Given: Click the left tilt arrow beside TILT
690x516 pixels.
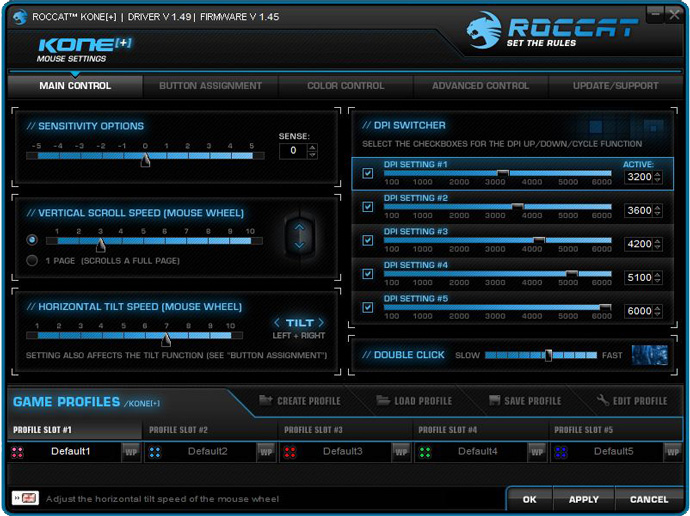Looking at the screenshot, I should point(276,322).
